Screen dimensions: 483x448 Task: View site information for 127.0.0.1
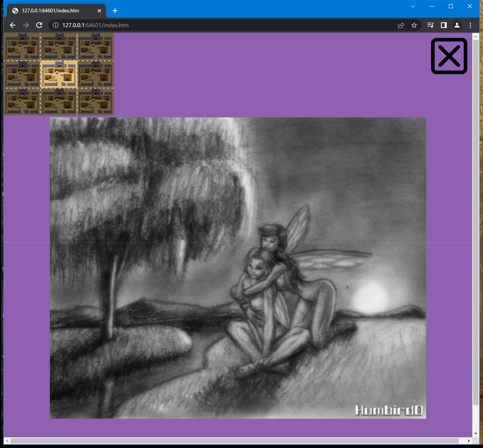click(x=56, y=25)
